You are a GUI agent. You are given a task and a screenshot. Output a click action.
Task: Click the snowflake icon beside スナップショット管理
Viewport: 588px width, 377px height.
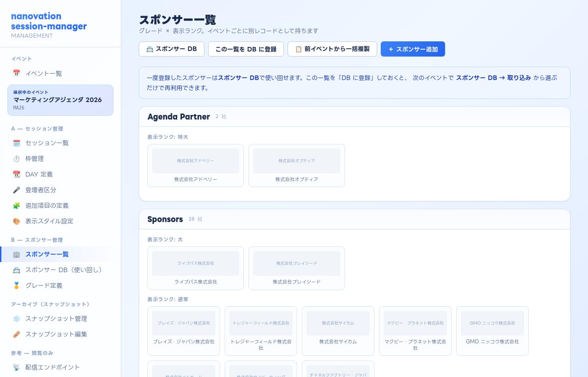coord(17,319)
